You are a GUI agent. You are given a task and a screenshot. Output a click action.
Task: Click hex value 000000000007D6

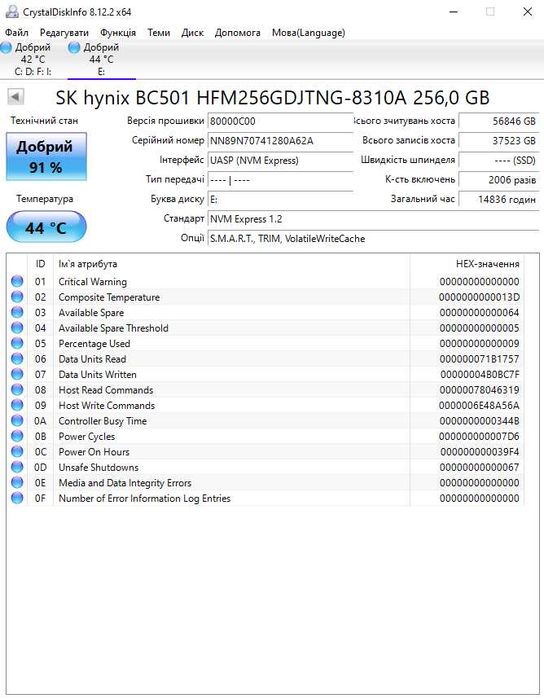(479, 436)
